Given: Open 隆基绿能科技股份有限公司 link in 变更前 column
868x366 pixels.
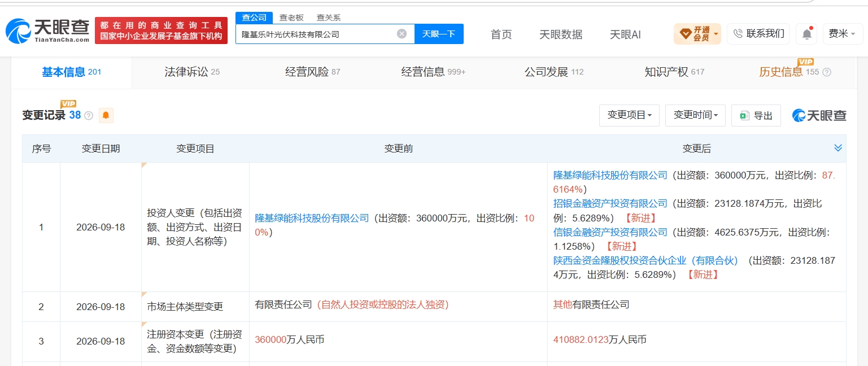Looking at the screenshot, I should 312,218.
